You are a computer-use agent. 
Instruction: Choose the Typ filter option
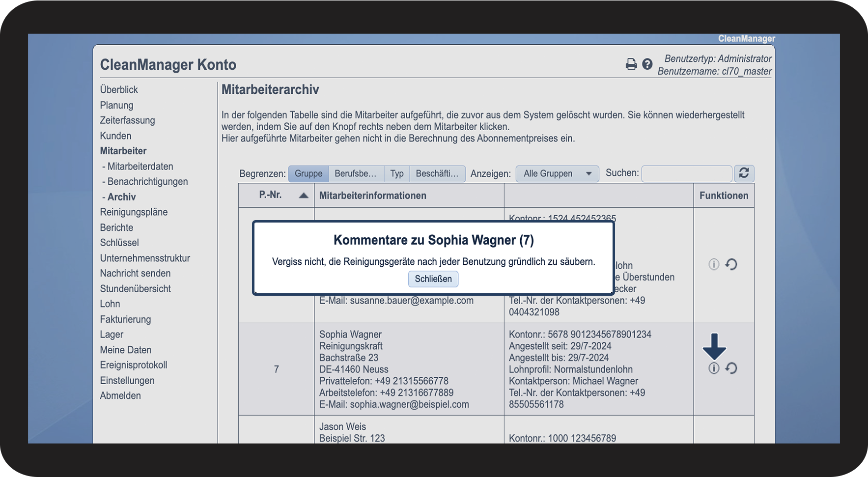[397, 173]
